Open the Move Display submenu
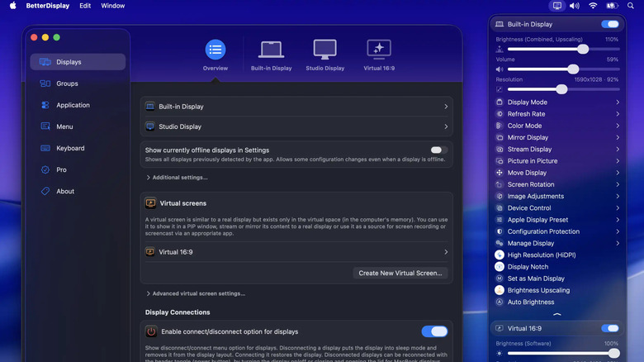This screenshot has width=644, height=362. pos(557,173)
